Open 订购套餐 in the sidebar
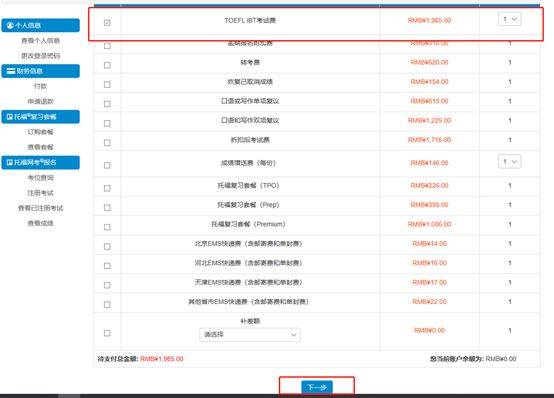 pos(41,132)
